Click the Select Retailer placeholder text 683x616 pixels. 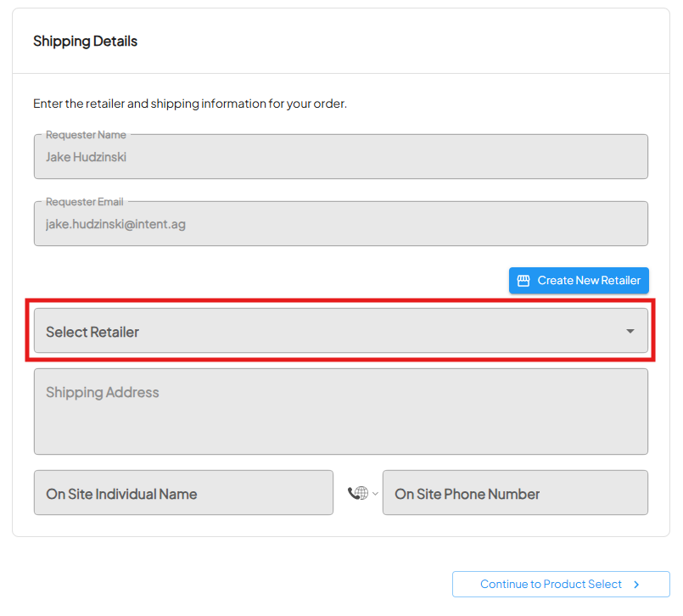[92, 332]
